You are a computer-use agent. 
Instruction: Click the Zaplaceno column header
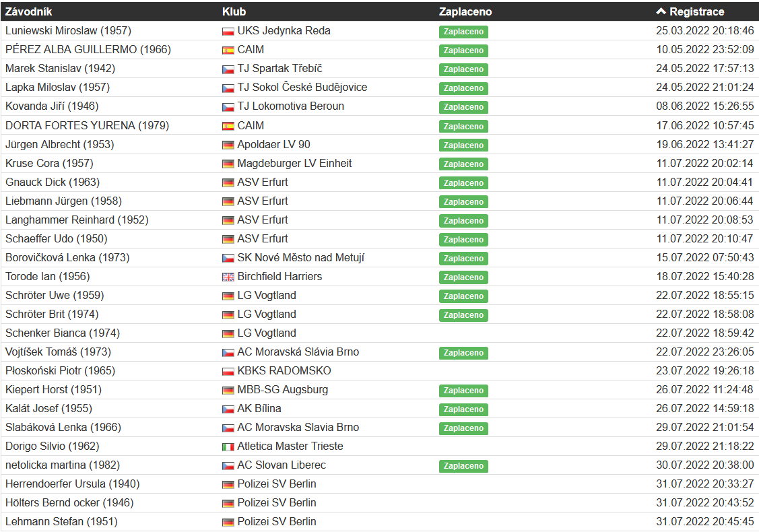click(465, 11)
